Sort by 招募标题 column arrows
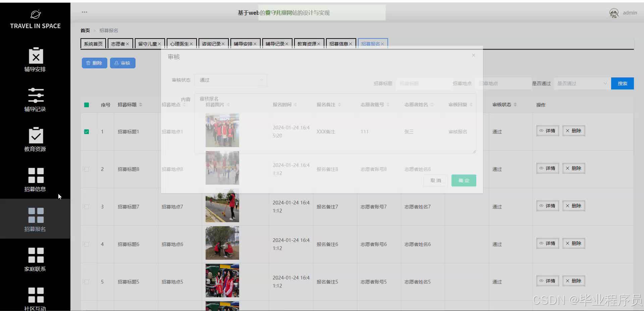 tap(141, 105)
